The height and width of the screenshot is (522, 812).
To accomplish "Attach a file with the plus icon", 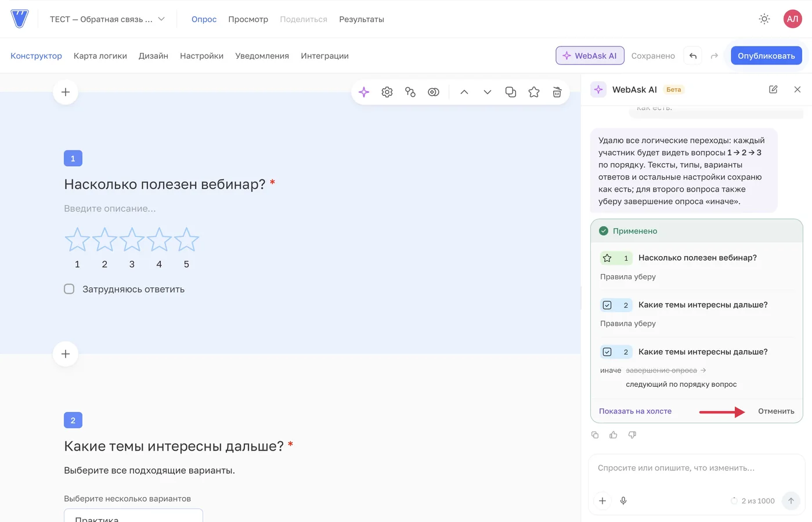I will click(x=602, y=501).
